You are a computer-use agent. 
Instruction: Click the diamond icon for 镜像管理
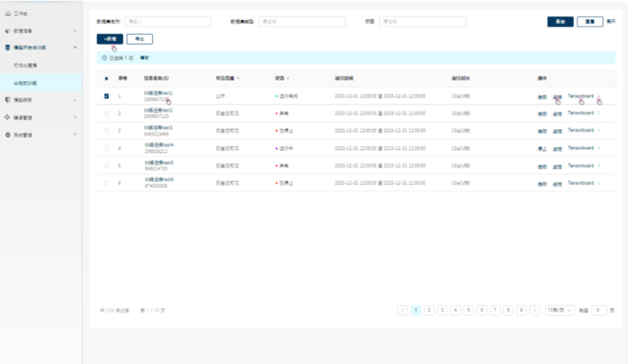pos(7,117)
